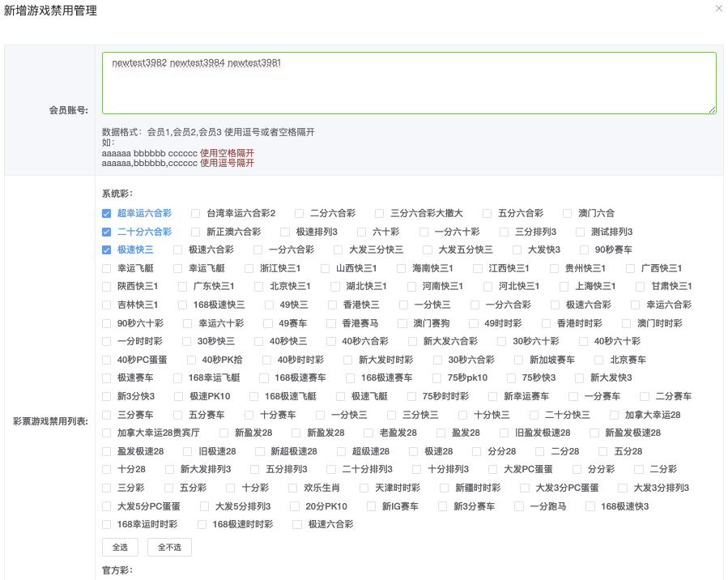Tick the 加拿大幸运28贵宾厅 checkbox
This screenshot has height=580, width=728.
107,433
